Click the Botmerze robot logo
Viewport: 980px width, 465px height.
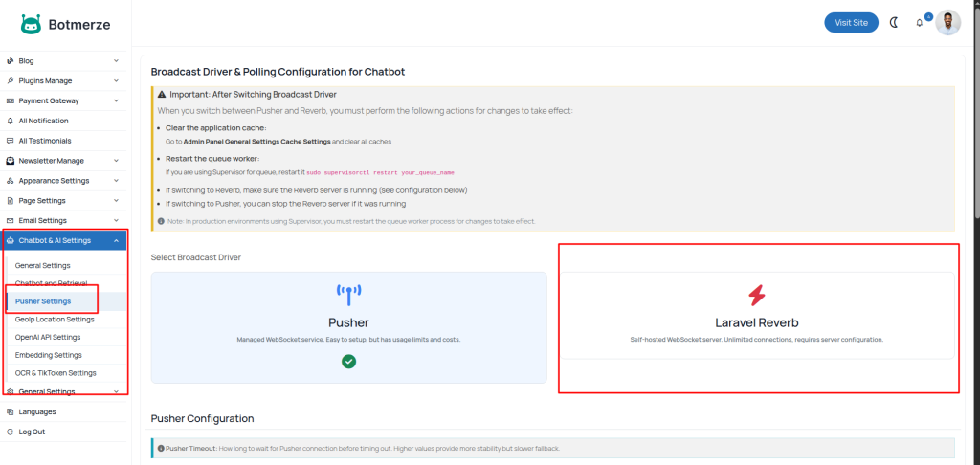click(x=31, y=25)
